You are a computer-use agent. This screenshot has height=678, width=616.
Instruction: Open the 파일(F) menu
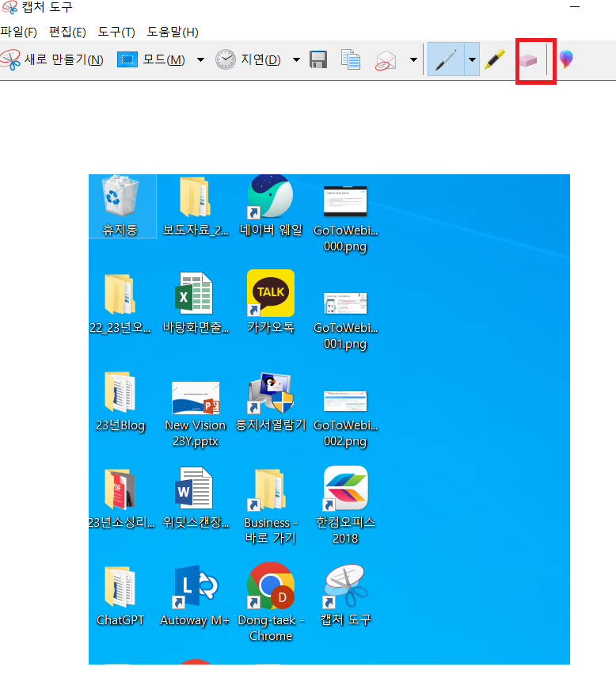18,32
